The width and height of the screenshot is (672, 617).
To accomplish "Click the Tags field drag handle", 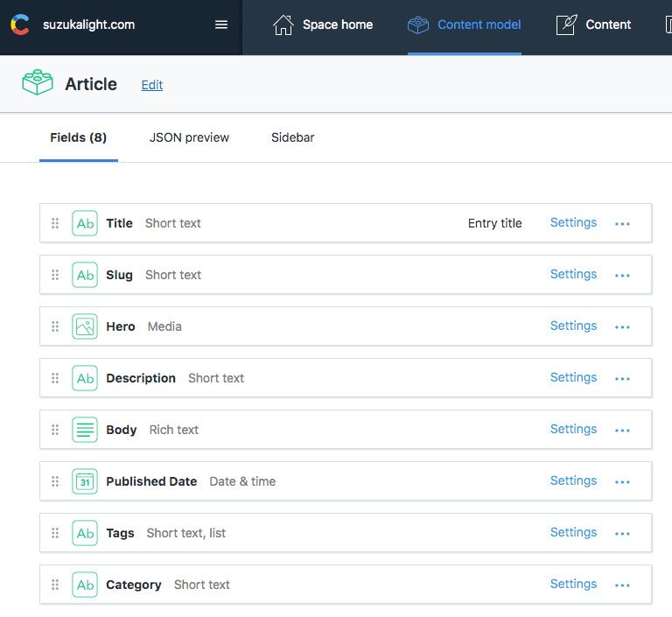I will [x=55, y=533].
